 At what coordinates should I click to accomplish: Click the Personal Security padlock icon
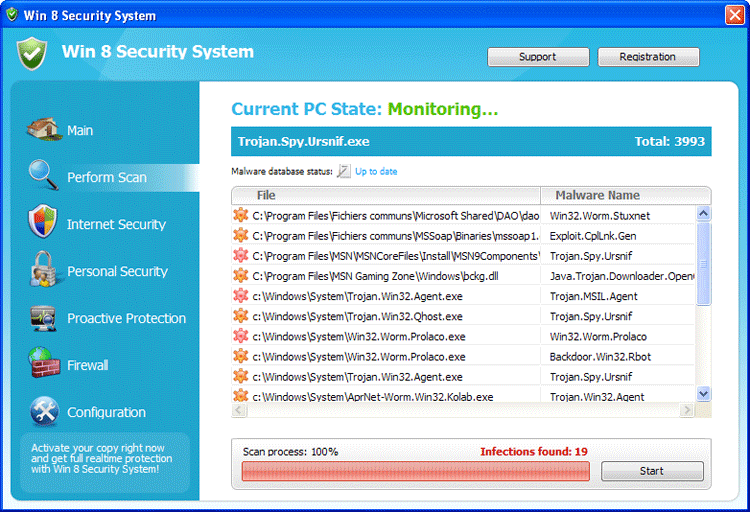tap(43, 270)
